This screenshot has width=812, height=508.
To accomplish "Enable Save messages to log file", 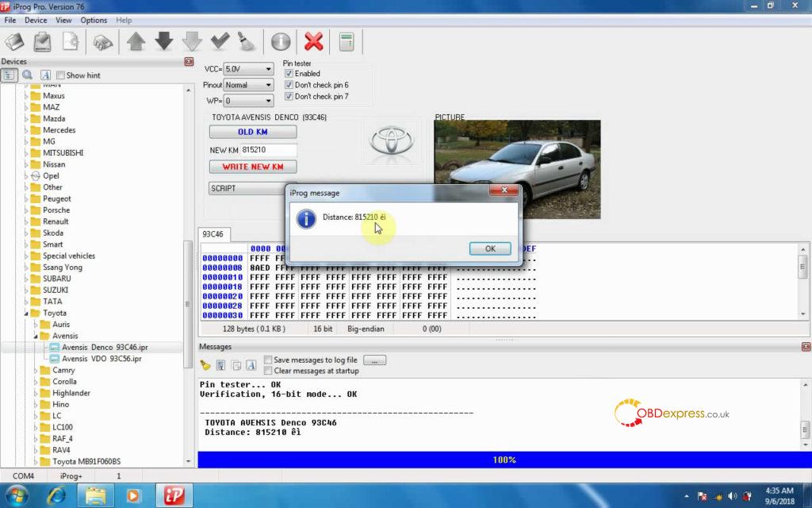I will (268, 360).
